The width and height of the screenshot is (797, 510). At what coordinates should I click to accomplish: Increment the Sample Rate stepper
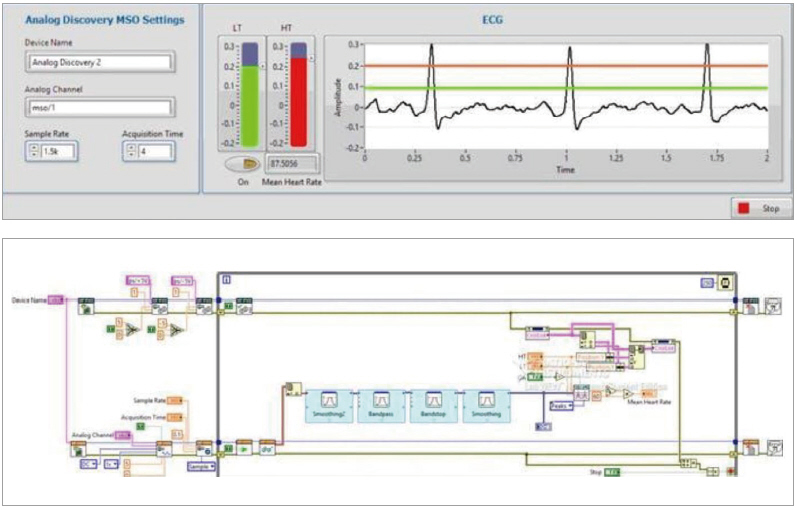33,146
